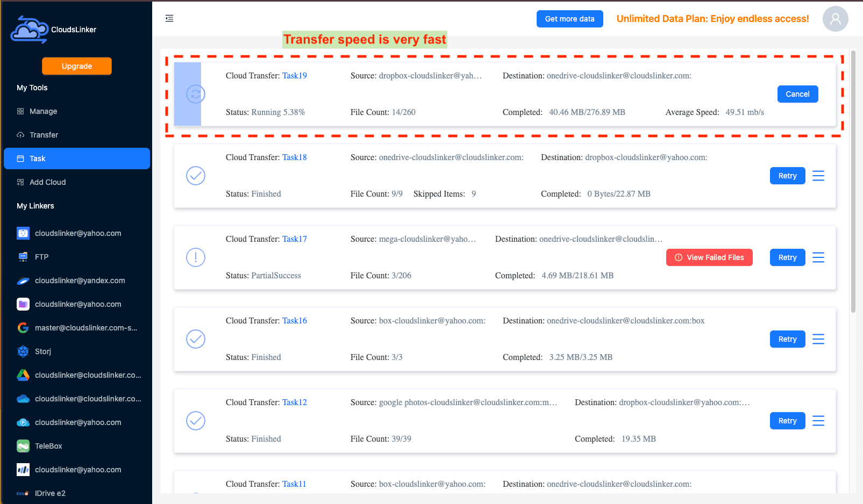This screenshot has height=504, width=863.
Task: Click the Task19 running sync icon
Action: 196,94
